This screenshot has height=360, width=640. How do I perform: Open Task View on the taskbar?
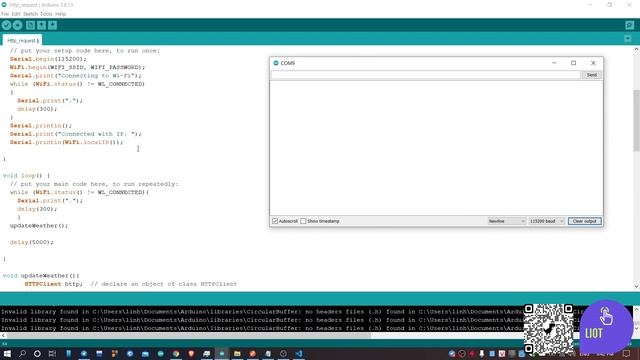tap(52, 353)
